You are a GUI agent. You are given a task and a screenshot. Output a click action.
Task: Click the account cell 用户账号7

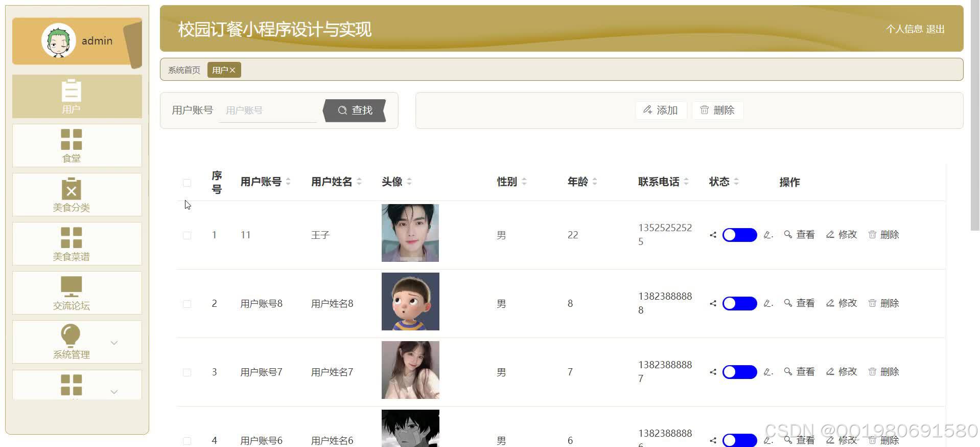point(262,372)
